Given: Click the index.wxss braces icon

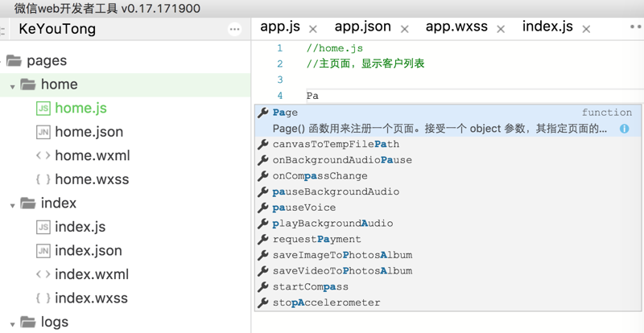Looking at the screenshot, I should [43, 298].
